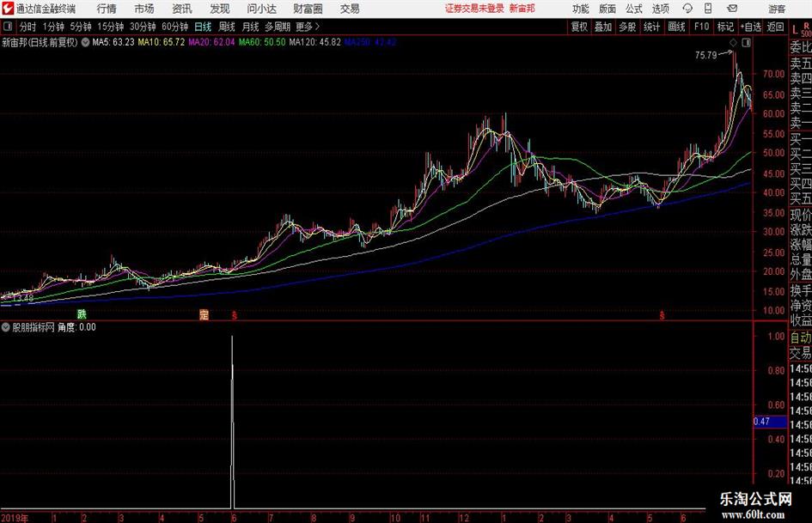Viewport: 812px width, 523px height.
Task: Click the 统计 statistics button
Action: click(651, 27)
